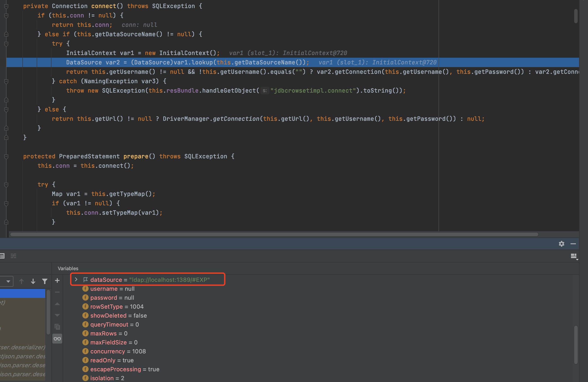Viewport: 588px width, 382px height.
Task: Select the concurrency = 1008 variable
Action: pyautogui.click(x=114, y=351)
